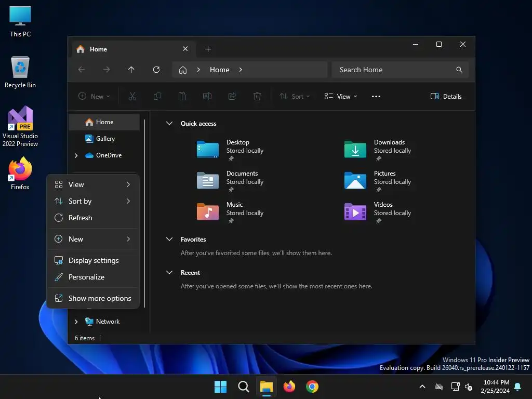Click Firefox icon in the taskbar
Screen dimensions: 532x399
289,387
